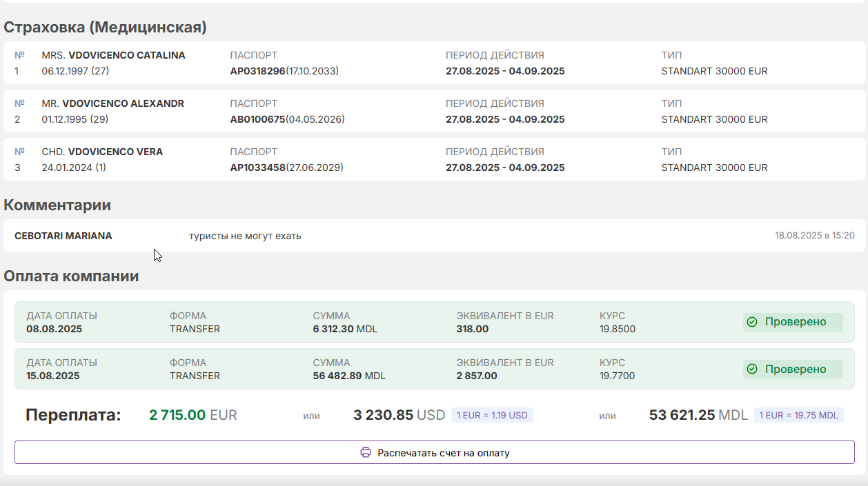
Task: Click the printer icon on the invoice button
Action: click(x=366, y=453)
